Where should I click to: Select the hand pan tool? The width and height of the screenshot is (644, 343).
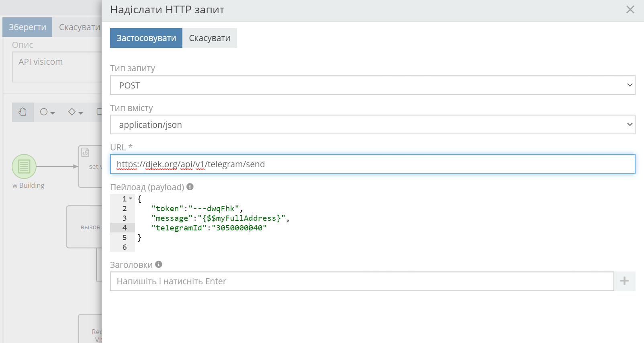click(x=22, y=112)
